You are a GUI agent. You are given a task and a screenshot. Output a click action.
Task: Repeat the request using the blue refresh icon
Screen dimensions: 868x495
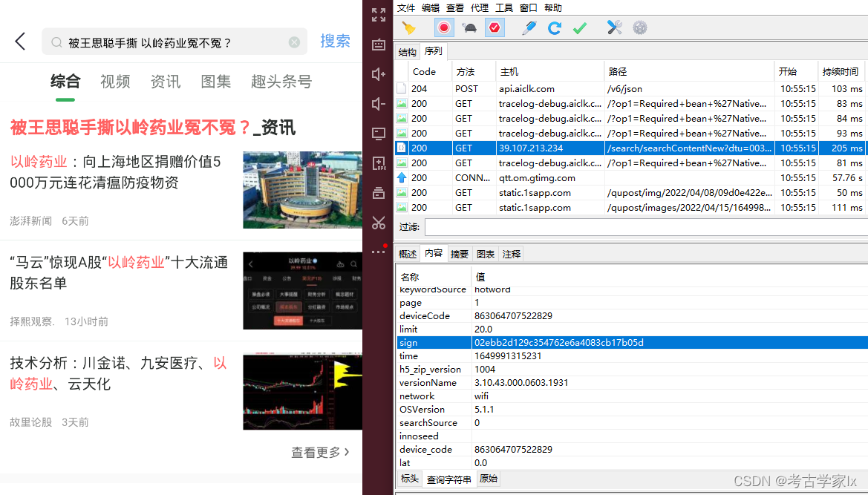(555, 28)
